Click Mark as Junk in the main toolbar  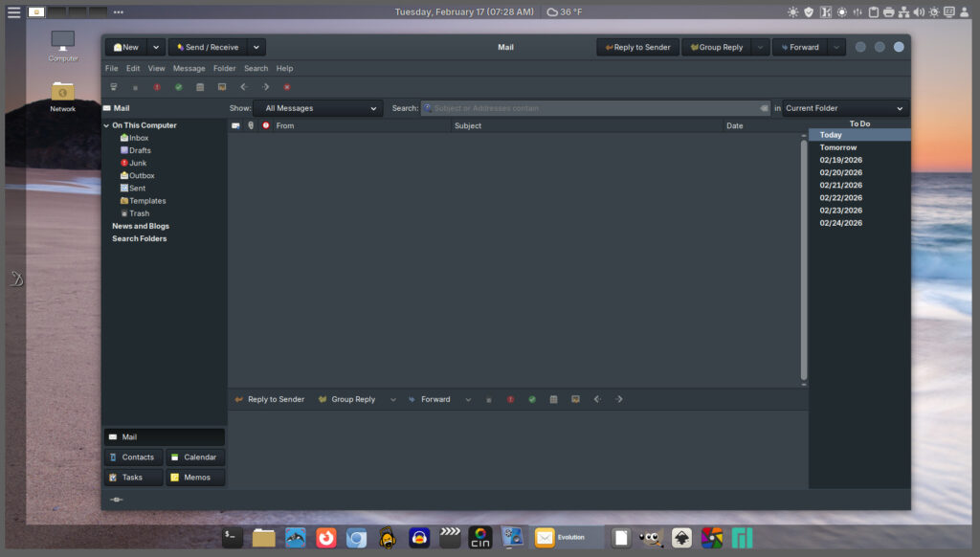coord(157,87)
